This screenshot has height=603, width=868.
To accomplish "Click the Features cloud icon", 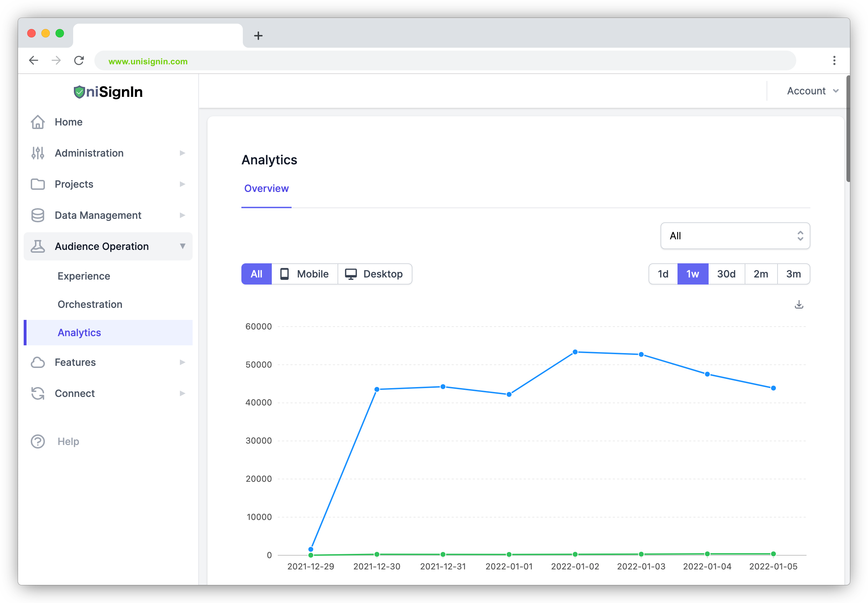I will [x=38, y=362].
